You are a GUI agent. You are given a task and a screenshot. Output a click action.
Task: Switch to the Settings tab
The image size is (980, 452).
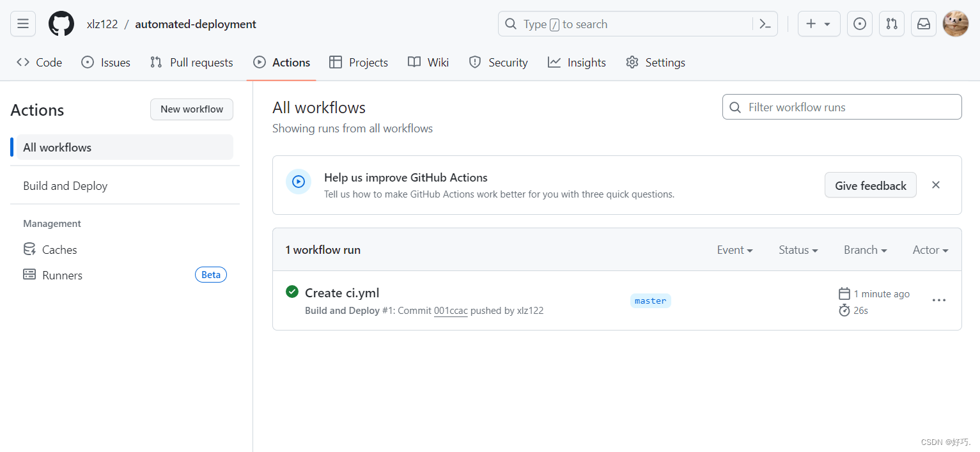click(656, 63)
